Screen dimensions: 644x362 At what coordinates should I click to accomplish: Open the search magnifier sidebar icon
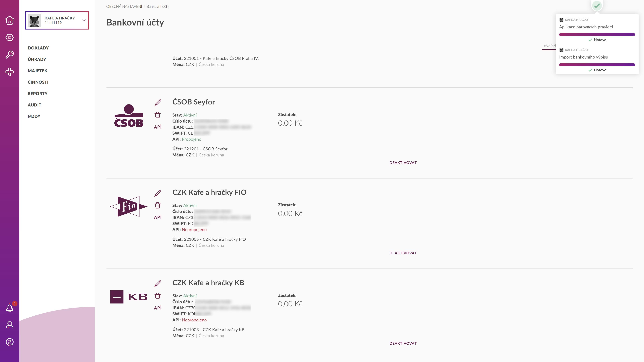tap(10, 54)
